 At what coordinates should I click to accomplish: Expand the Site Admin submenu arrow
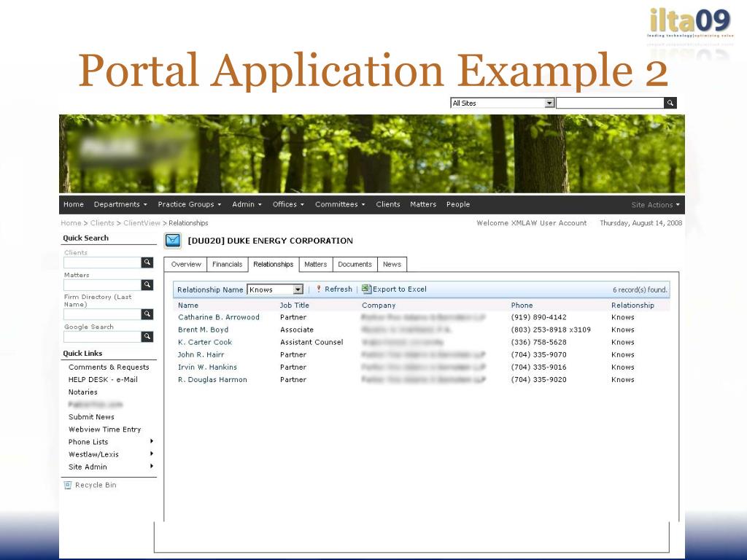[x=152, y=466]
